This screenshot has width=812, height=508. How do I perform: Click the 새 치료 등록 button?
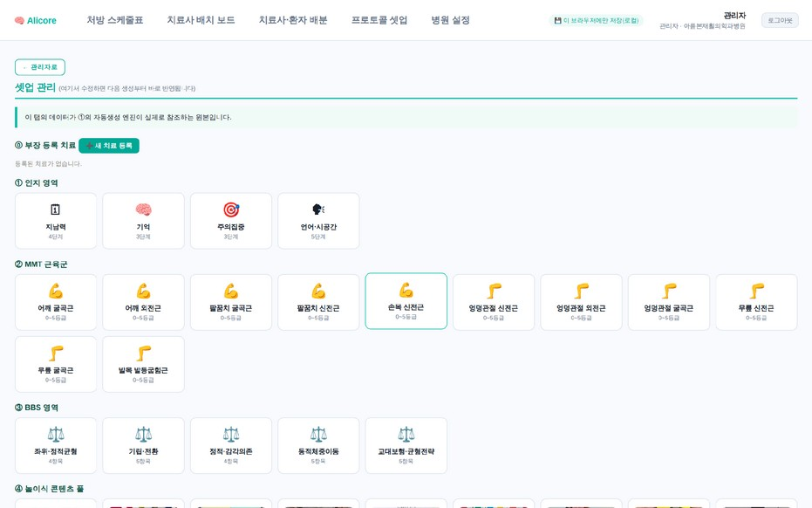(x=109, y=146)
